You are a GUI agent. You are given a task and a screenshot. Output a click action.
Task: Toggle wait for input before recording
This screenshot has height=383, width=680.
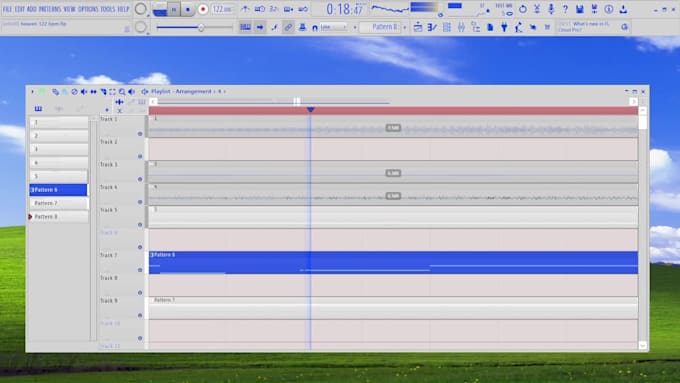point(259,9)
